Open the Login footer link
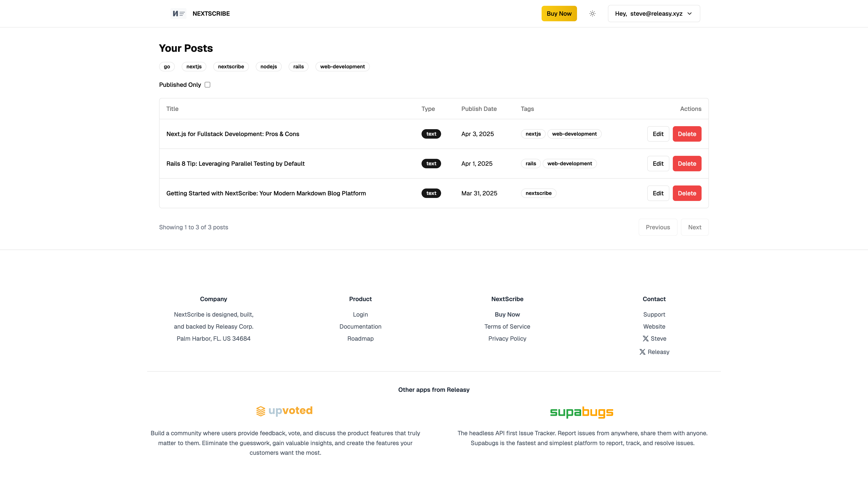This screenshot has width=868, height=478. (360, 314)
